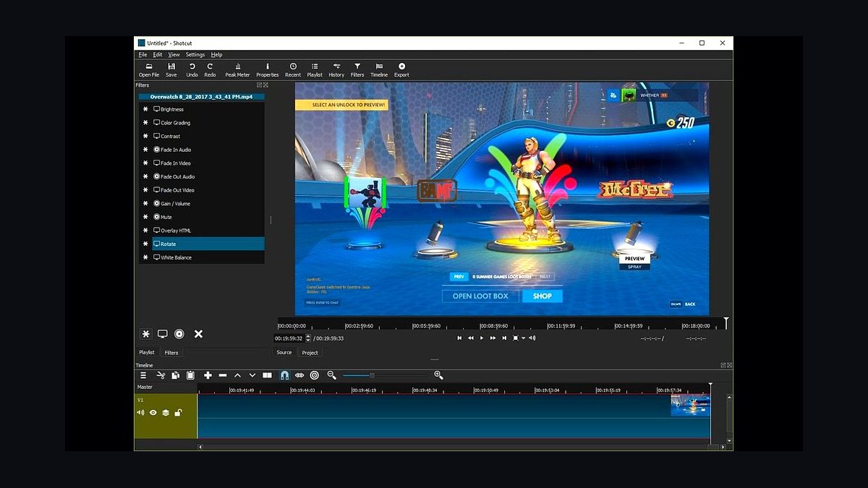
Task: Show audio filters using the speaker-circle icon
Action: 179,334
